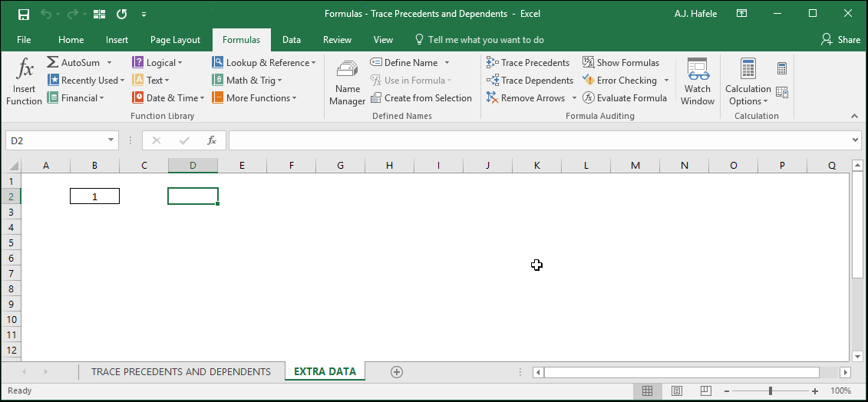Click the Share button
The width and height of the screenshot is (868, 402).
pos(841,40)
